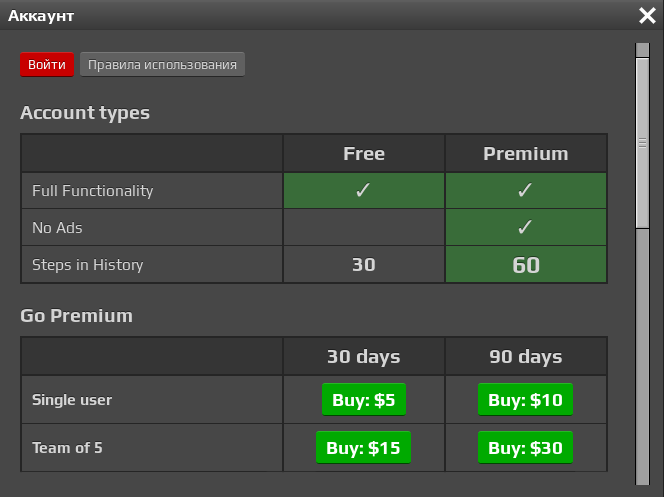This screenshot has height=497, width=664.
Task: Click the Single user row label
Action: coord(72,400)
